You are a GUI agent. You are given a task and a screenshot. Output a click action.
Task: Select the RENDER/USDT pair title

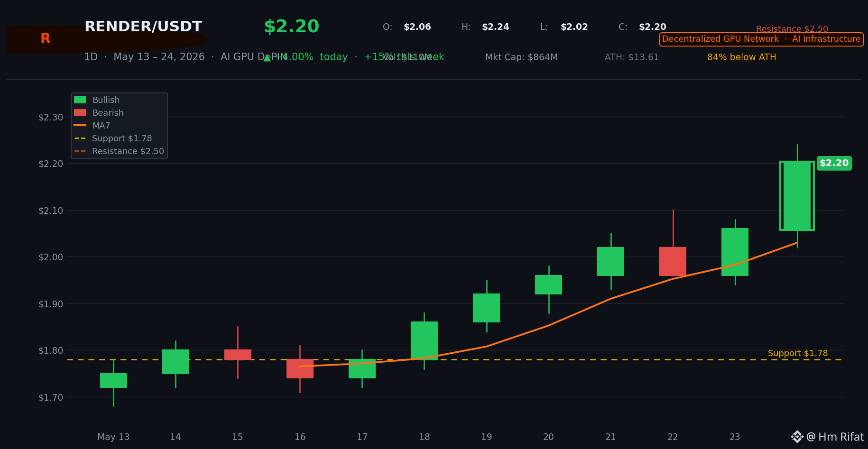(x=143, y=27)
